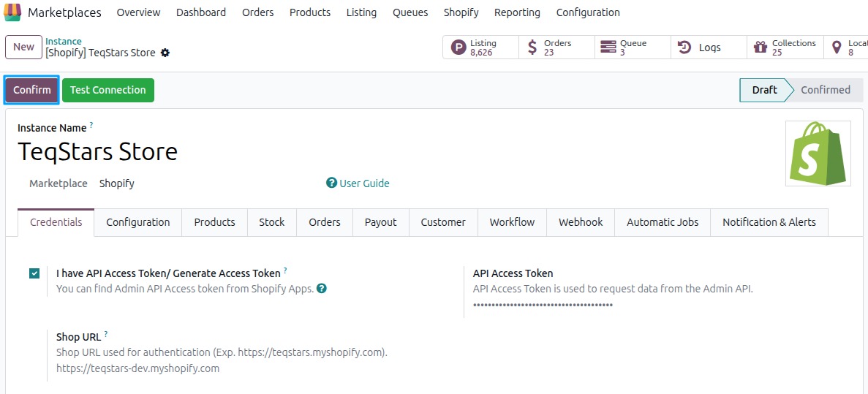868x394 pixels.
Task: Open the Orders top menu
Action: coord(258,12)
